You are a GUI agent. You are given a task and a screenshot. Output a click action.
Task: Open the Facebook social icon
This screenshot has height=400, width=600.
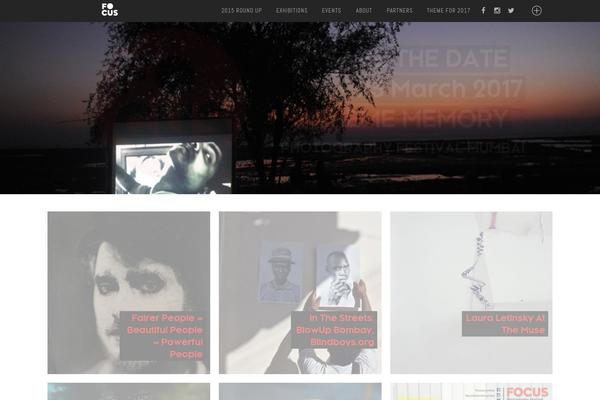[483, 10]
